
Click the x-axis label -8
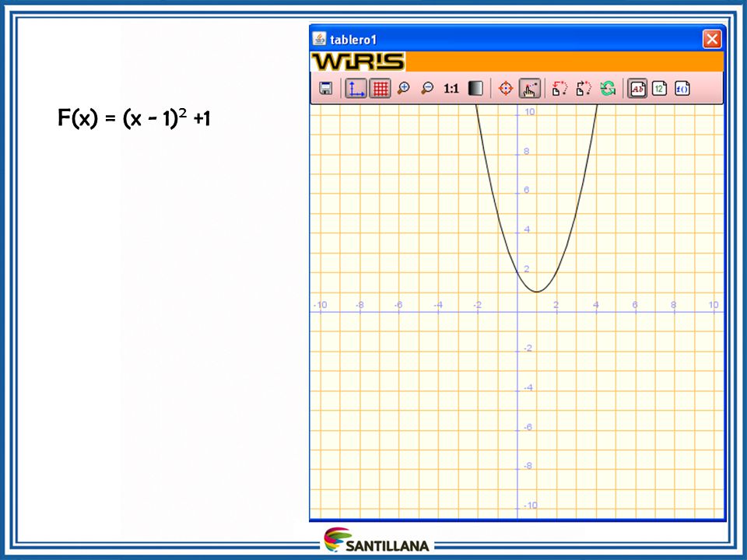point(359,305)
